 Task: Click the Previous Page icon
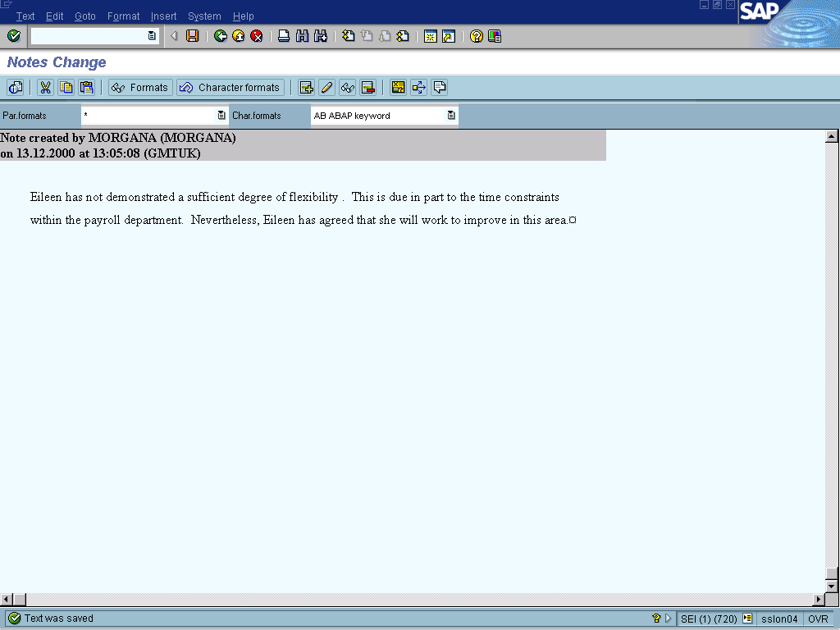click(x=367, y=36)
